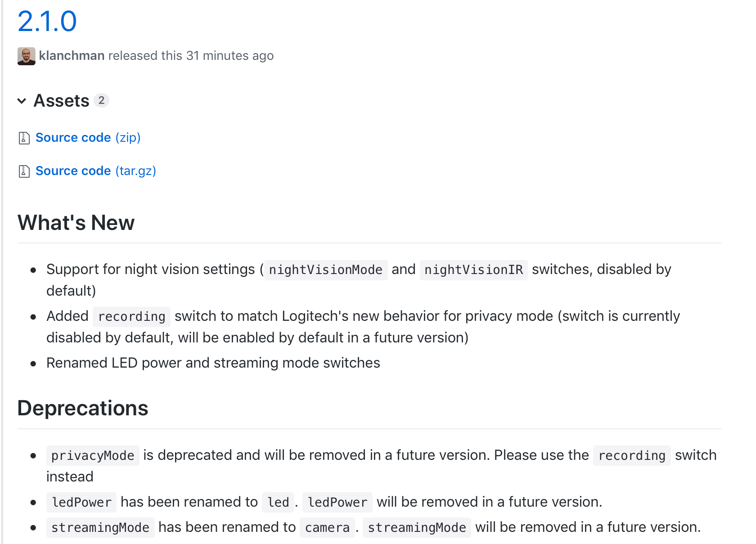Click klanchman's avatar picture
The width and height of the screenshot is (756, 544).
click(26, 56)
